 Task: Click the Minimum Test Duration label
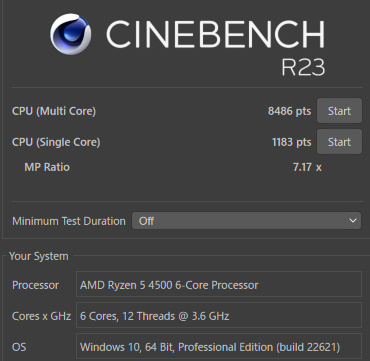click(69, 221)
